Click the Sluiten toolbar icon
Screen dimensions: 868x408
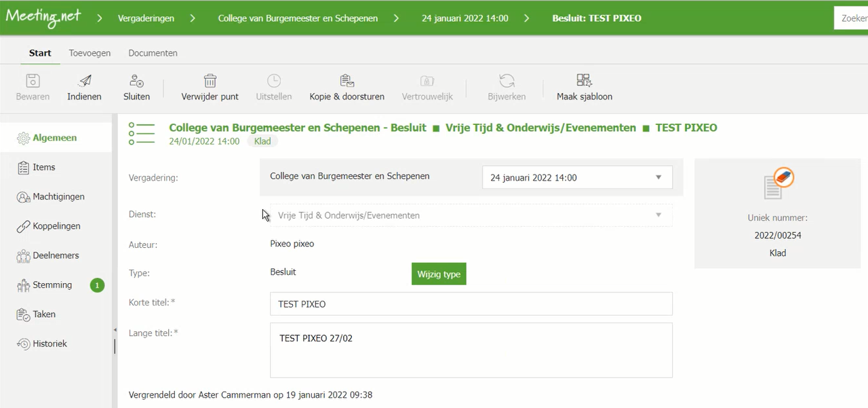point(136,81)
